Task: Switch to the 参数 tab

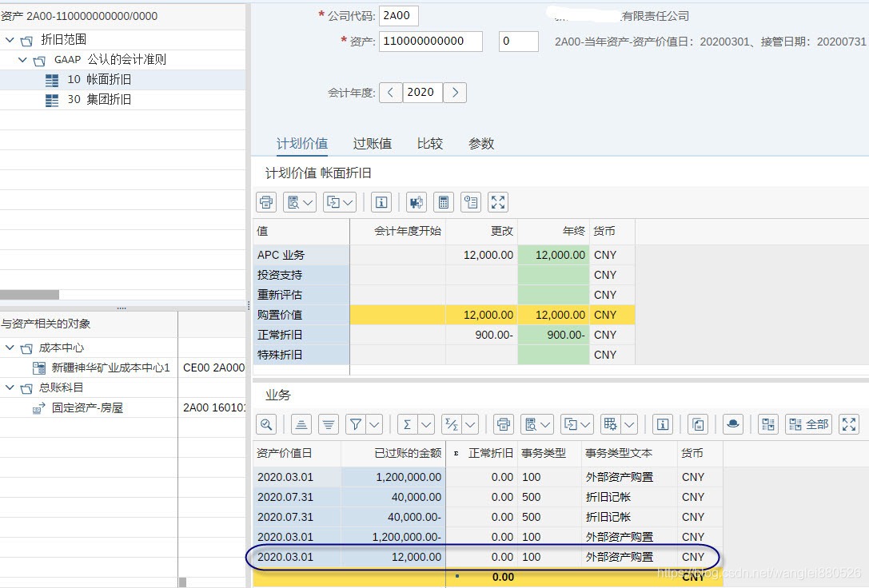Action: click(x=481, y=144)
